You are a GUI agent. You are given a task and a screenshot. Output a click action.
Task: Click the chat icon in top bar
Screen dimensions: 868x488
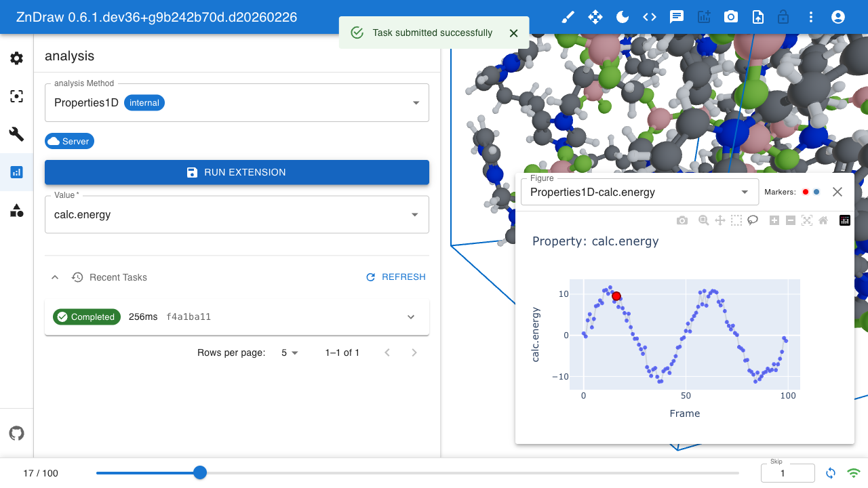[x=676, y=17]
